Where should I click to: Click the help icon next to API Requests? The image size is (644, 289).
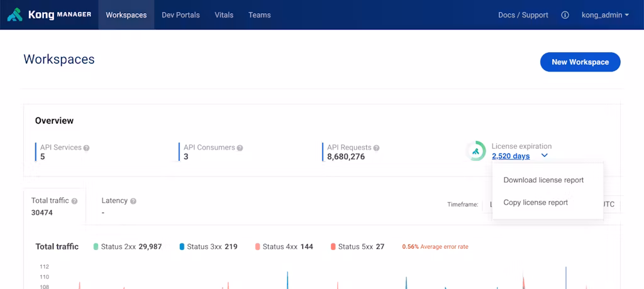pyautogui.click(x=376, y=148)
